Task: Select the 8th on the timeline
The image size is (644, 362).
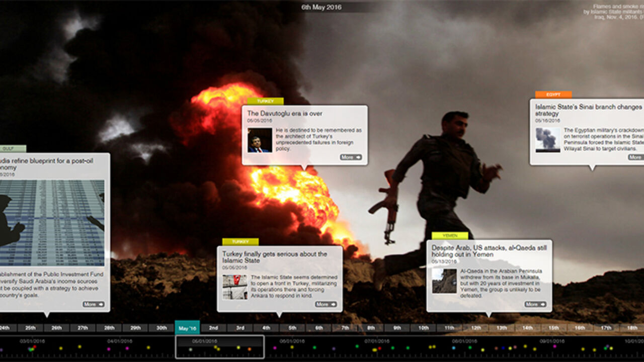Action: click(x=371, y=328)
